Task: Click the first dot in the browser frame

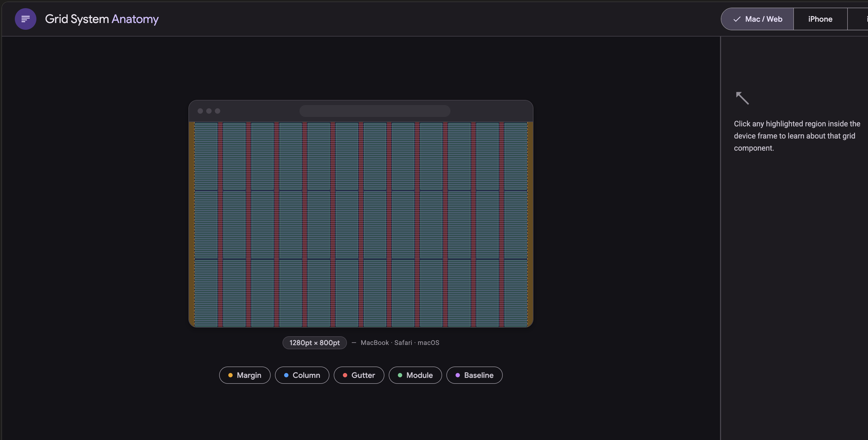Action: [200, 111]
